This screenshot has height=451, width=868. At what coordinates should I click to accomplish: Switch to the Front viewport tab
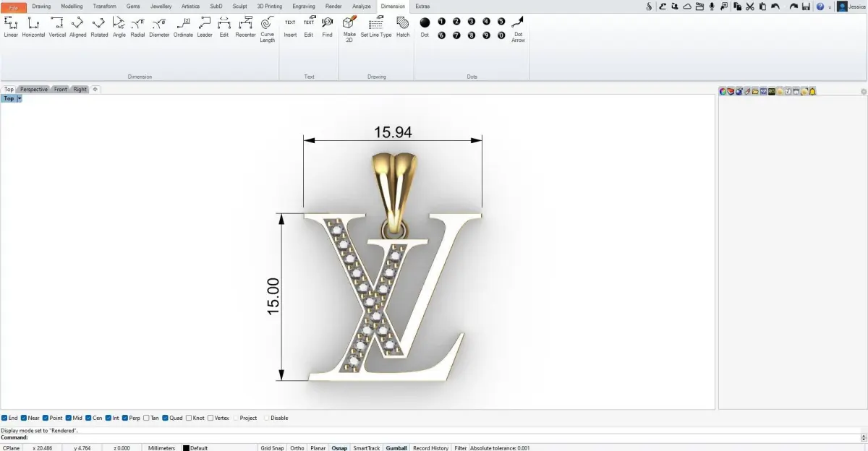[61, 90]
